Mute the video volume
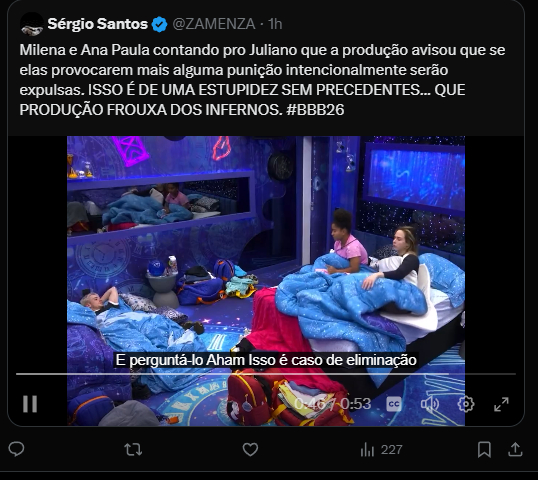This screenshot has height=480, width=538. (430, 404)
